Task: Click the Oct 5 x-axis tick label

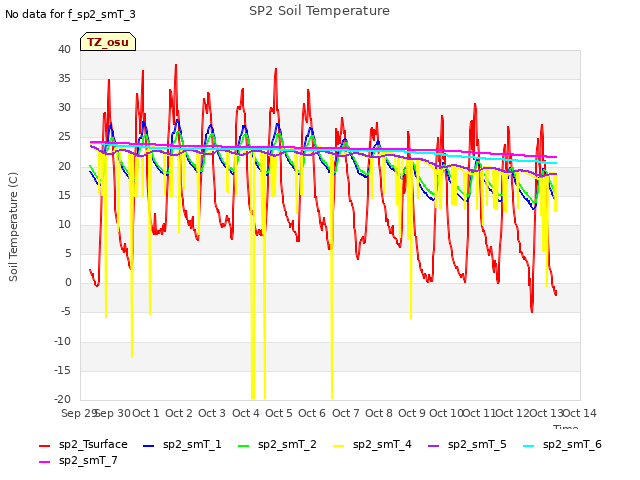Action: 279,413
